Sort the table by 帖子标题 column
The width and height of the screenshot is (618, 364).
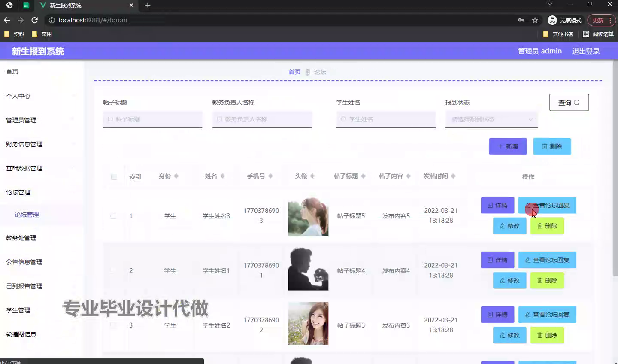(363, 176)
